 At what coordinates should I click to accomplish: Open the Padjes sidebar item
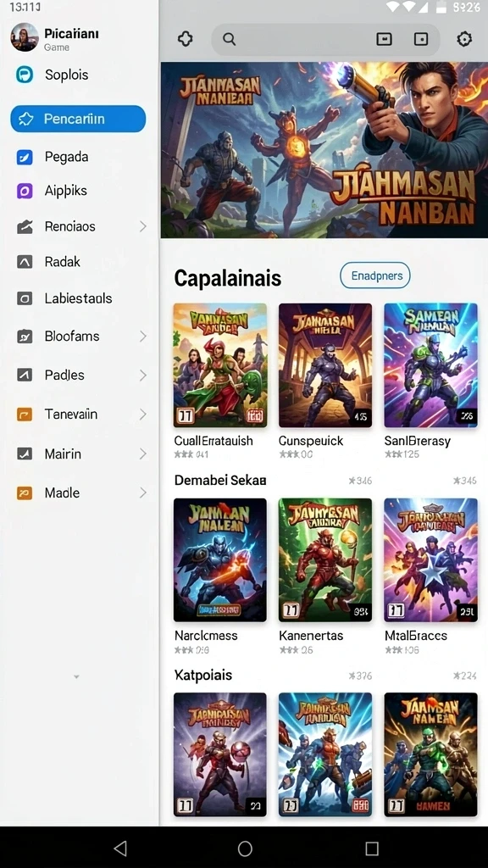tap(78, 376)
